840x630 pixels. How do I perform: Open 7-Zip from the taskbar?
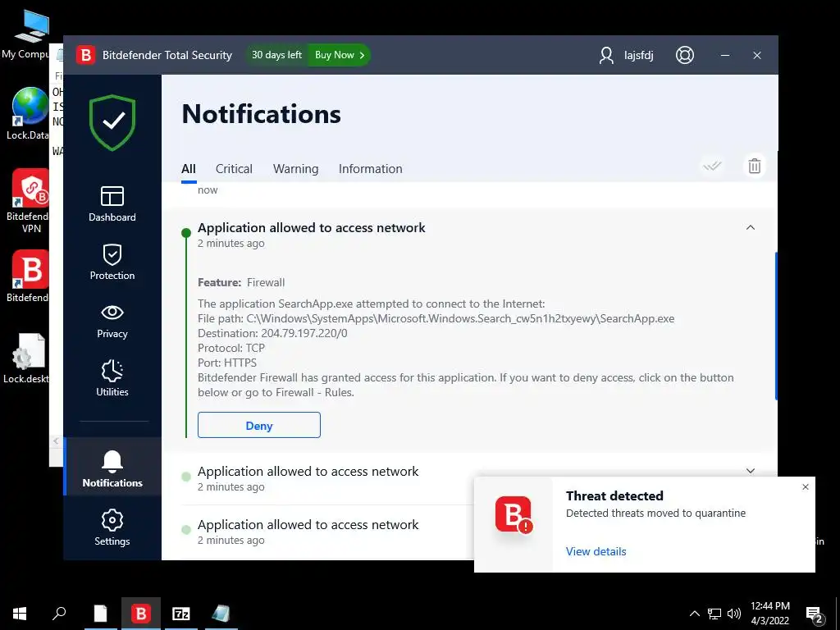181,614
